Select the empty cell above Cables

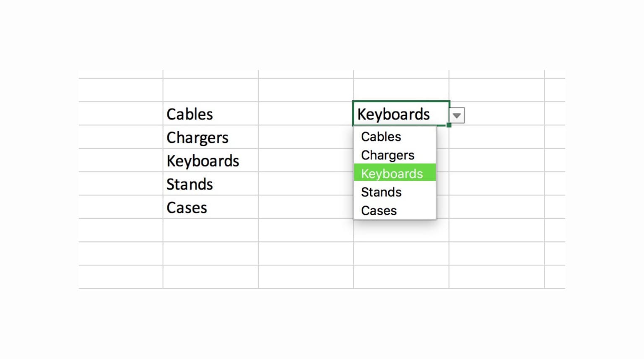(210, 90)
